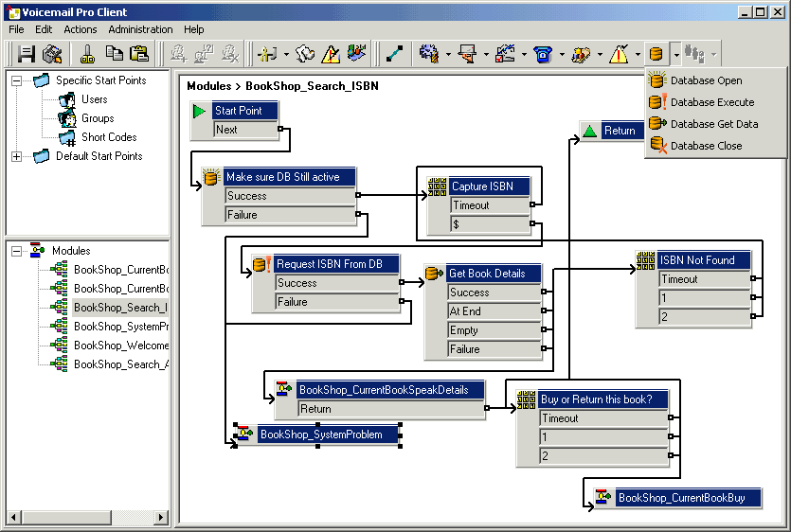Click the Copy toolbar icon
The height and width of the screenshot is (532, 791).
pos(114,54)
